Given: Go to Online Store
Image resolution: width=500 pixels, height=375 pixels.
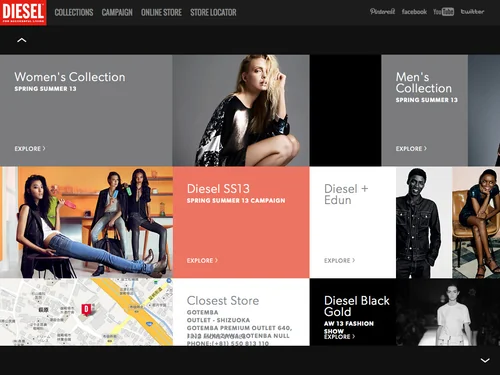Looking at the screenshot, I should tap(161, 13).
